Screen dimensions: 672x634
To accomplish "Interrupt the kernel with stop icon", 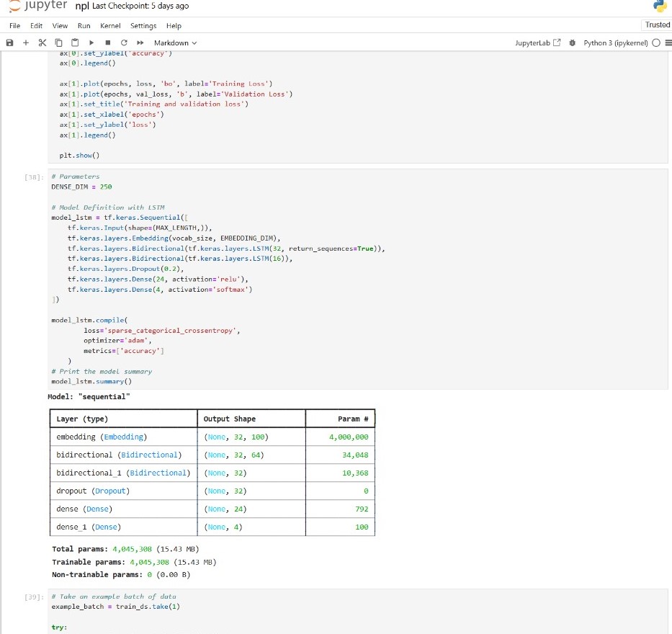I will tap(107, 43).
